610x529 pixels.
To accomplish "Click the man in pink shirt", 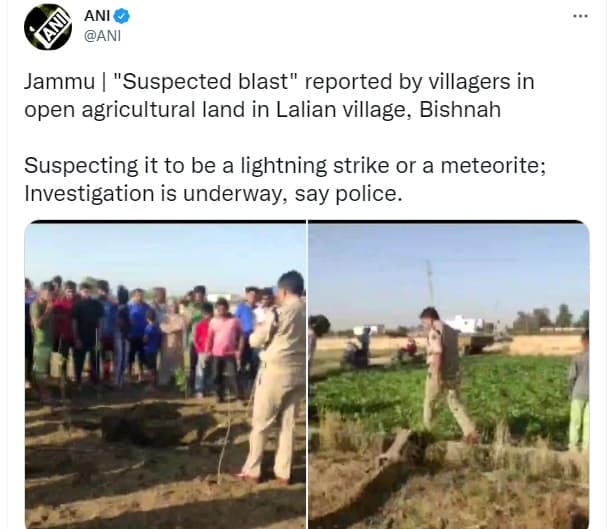I will point(223,348).
